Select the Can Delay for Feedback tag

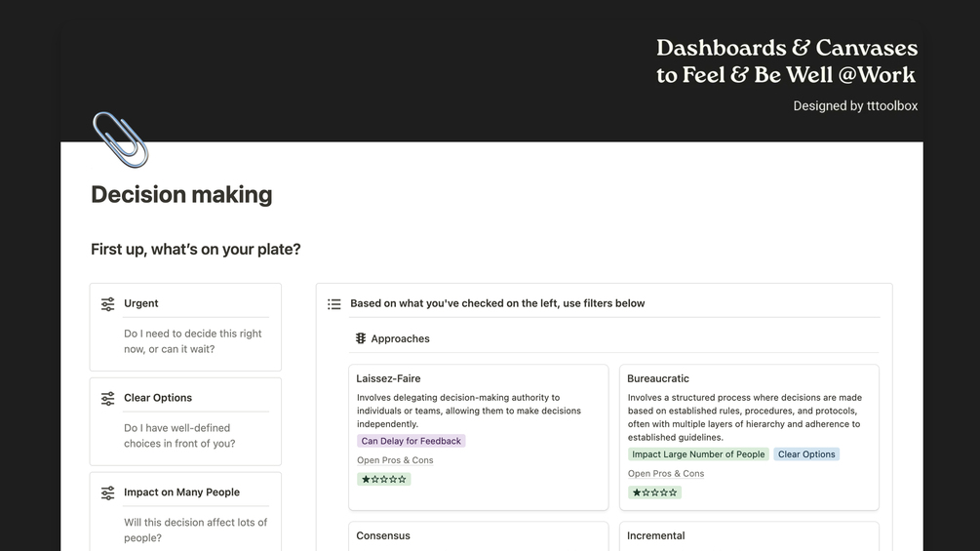click(x=411, y=441)
